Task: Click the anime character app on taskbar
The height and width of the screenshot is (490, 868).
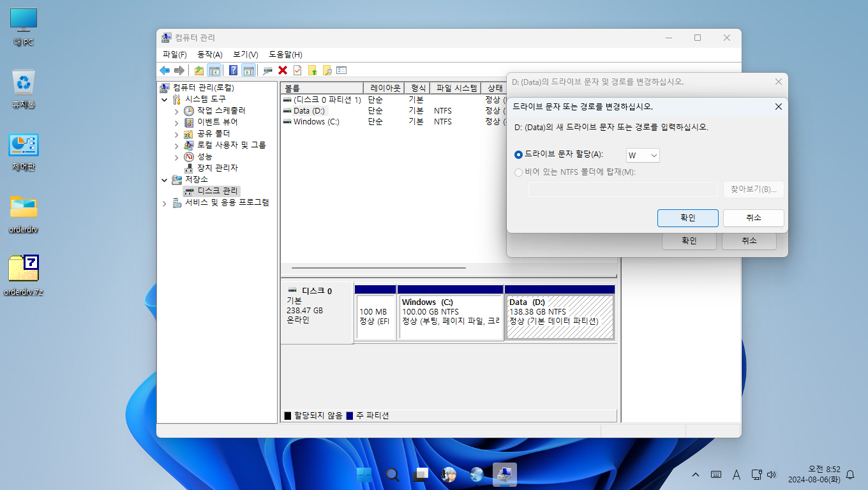Action: click(x=449, y=474)
